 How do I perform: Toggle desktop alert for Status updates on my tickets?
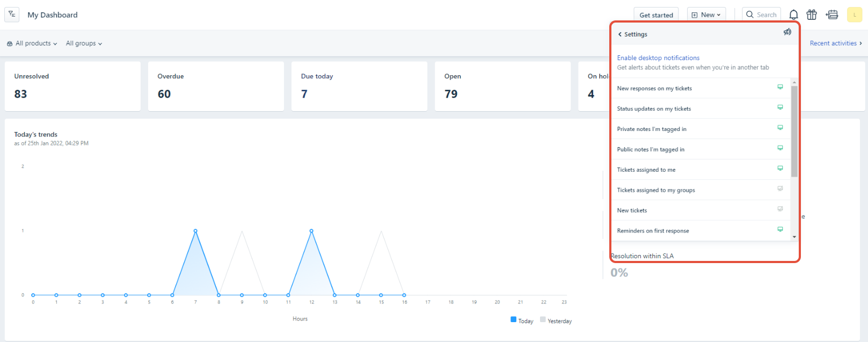780,107
